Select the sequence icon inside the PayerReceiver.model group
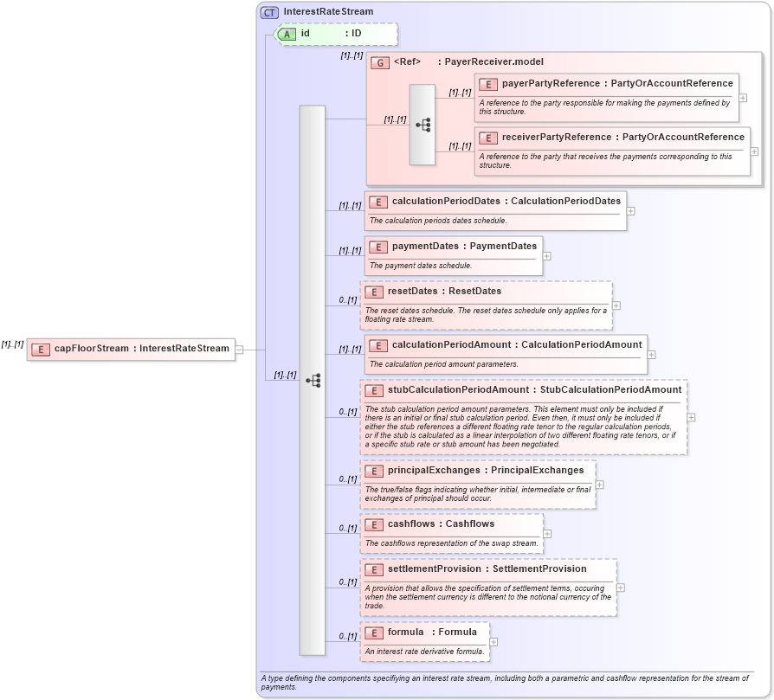This screenshot has height=700, width=774. coord(423,125)
